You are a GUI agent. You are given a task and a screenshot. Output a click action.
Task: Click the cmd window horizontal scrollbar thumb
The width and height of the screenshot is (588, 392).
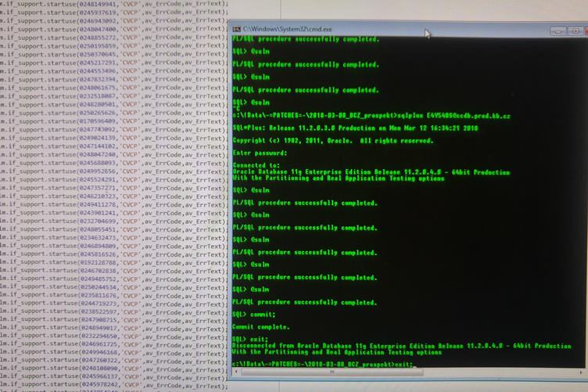[332, 372]
